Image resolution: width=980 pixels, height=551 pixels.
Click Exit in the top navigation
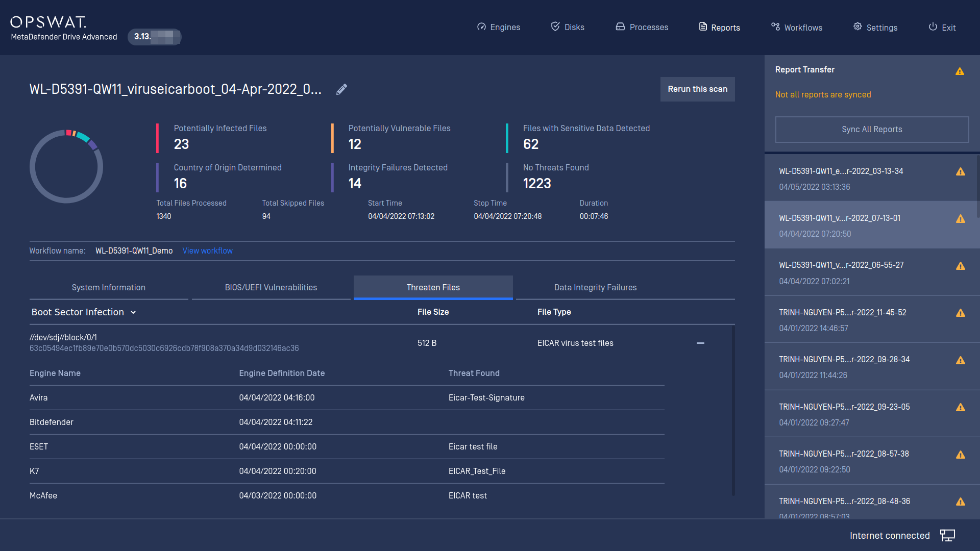pos(942,27)
